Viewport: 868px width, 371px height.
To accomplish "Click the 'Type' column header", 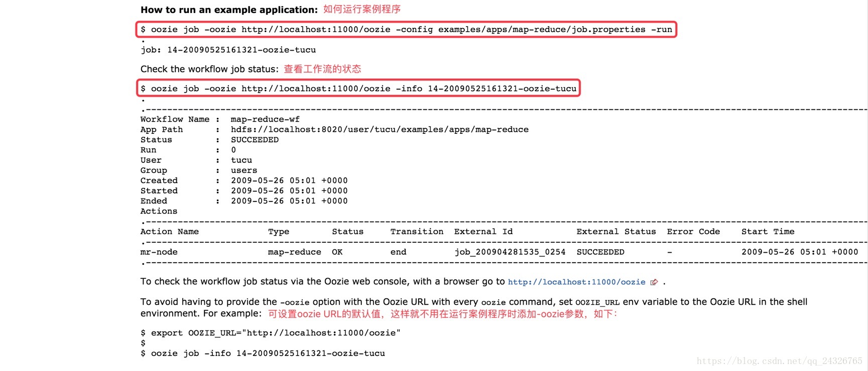I will click(279, 232).
